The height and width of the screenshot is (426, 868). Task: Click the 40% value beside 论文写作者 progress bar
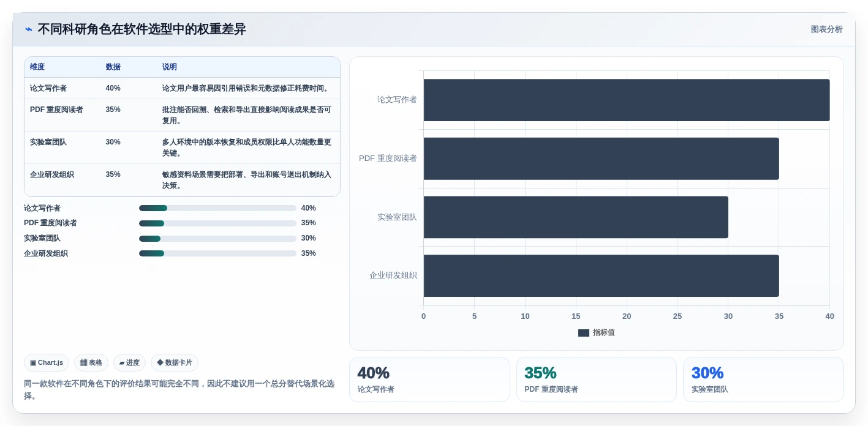point(309,208)
